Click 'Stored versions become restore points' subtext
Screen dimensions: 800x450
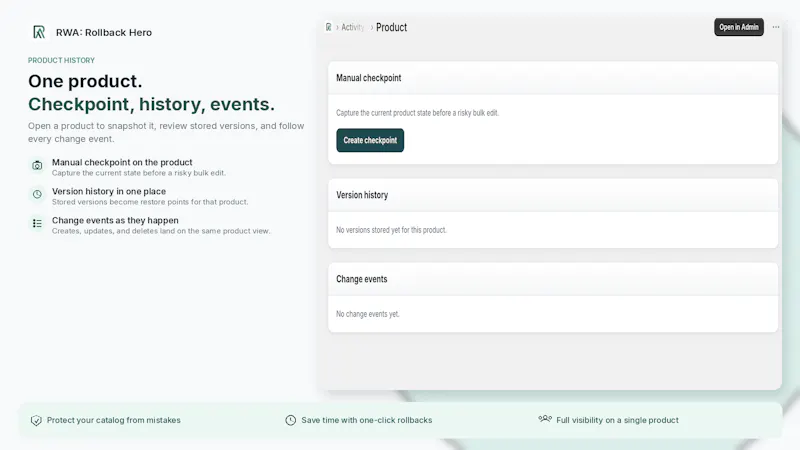tap(150, 202)
